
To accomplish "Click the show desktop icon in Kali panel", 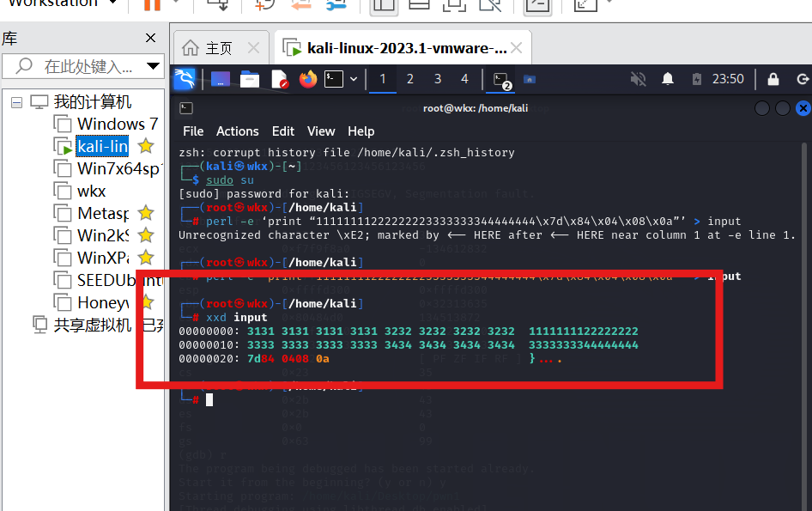I will (220, 79).
